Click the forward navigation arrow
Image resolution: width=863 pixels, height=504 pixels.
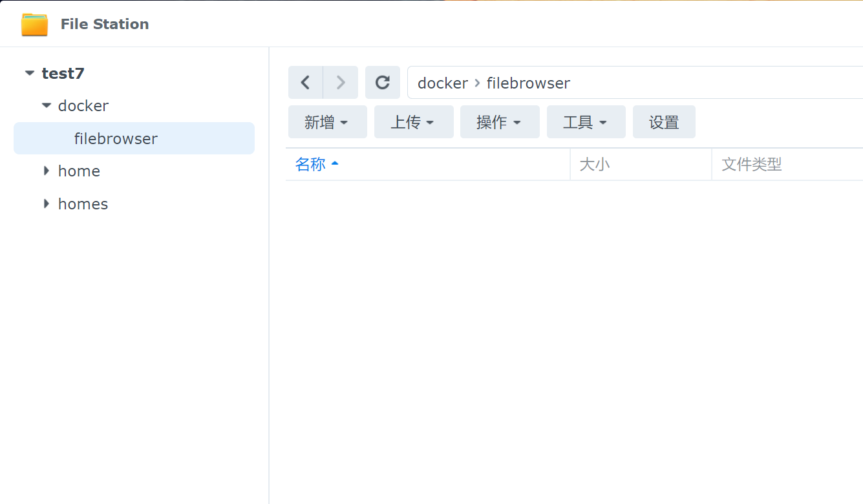(x=341, y=83)
